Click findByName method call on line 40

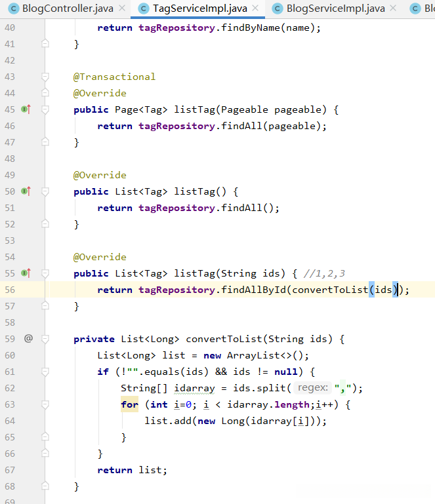[x=251, y=28]
